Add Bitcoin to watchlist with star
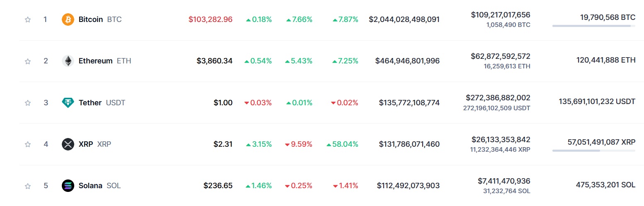The image size is (644, 206). (x=28, y=19)
